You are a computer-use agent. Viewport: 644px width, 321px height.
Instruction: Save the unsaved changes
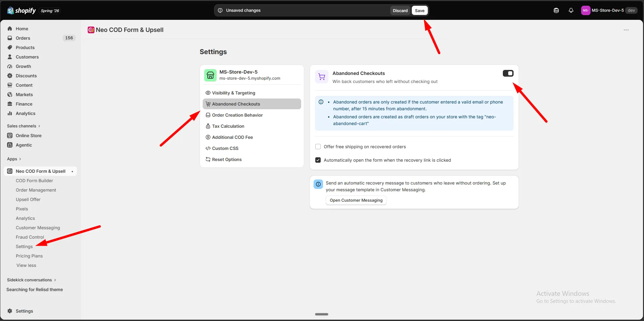(419, 10)
